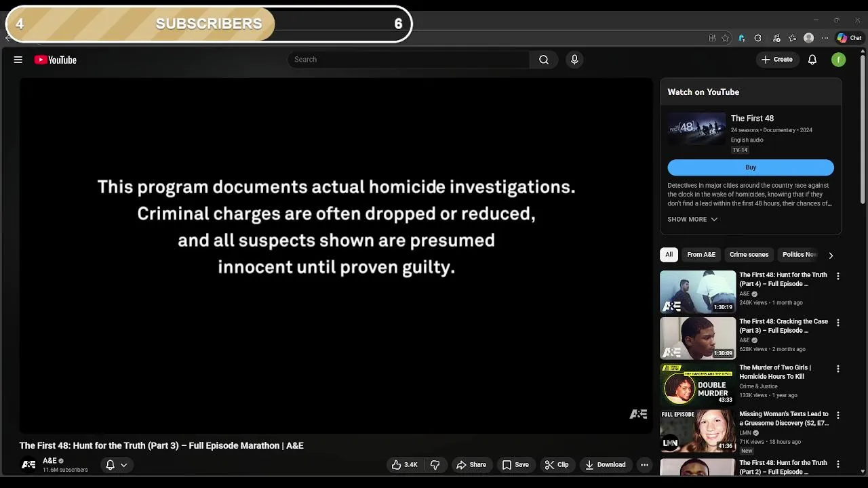Start voice search with the microphone
The image size is (868, 488).
point(574,60)
